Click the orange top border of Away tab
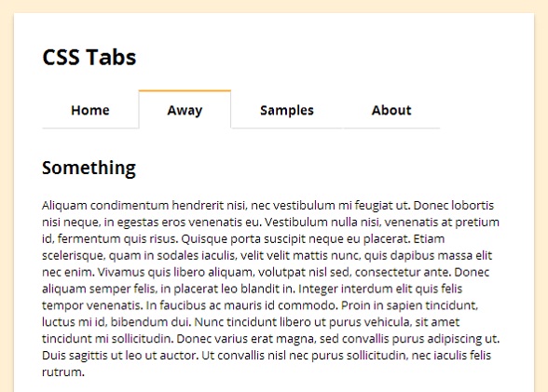 (x=185, y=90)
